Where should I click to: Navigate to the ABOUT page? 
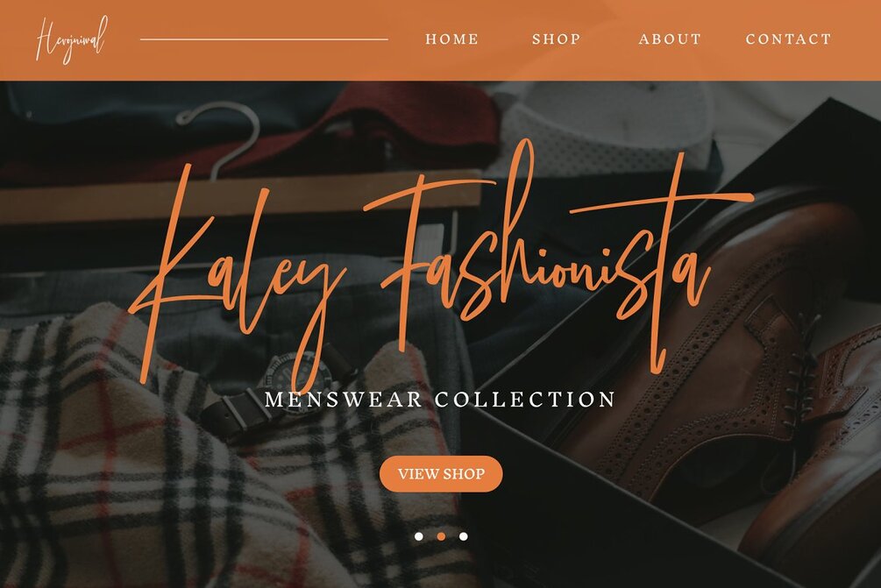click(x=671, y=39)
